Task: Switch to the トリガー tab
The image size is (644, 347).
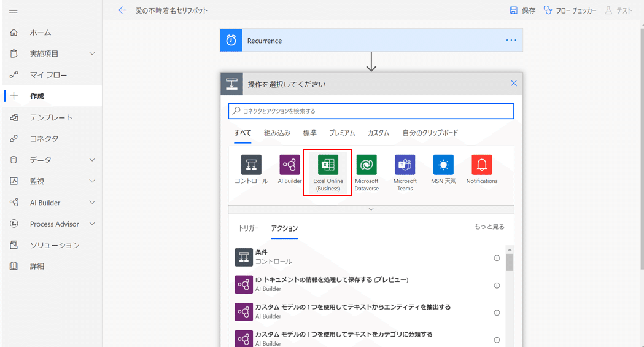Action: click(249, 228)
